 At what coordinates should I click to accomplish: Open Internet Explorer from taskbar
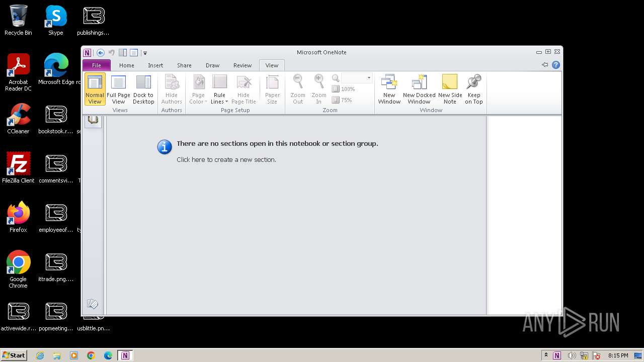point(40,355)
